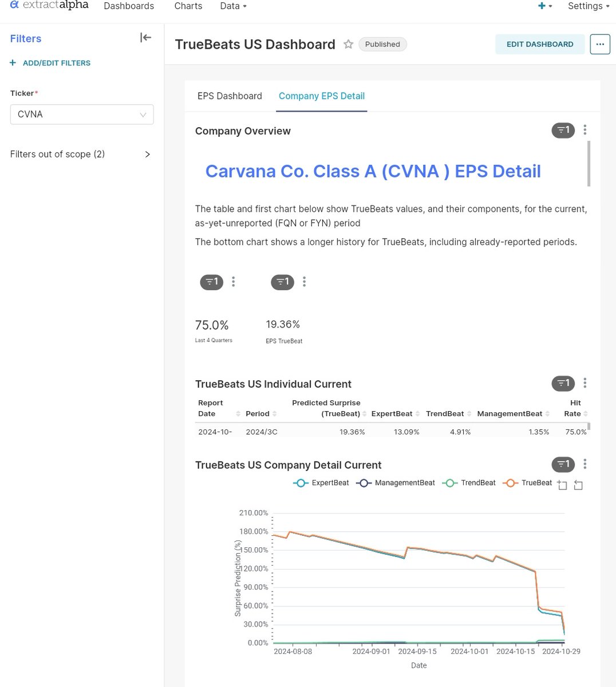The image size is (616, 687).
Task: Click Company Overview filter badge
Action: point(563,131)
